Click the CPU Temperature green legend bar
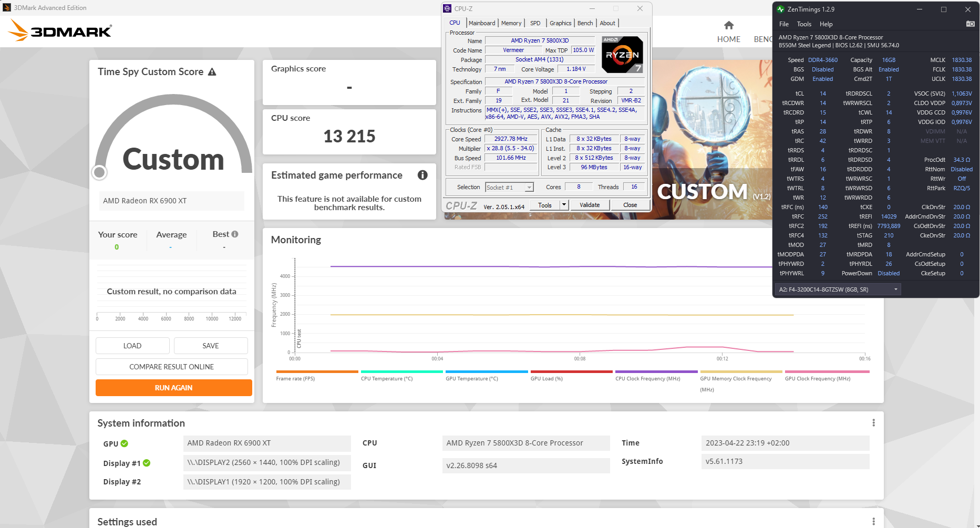Screen dimensions: 980x528 tap(402, 371)
